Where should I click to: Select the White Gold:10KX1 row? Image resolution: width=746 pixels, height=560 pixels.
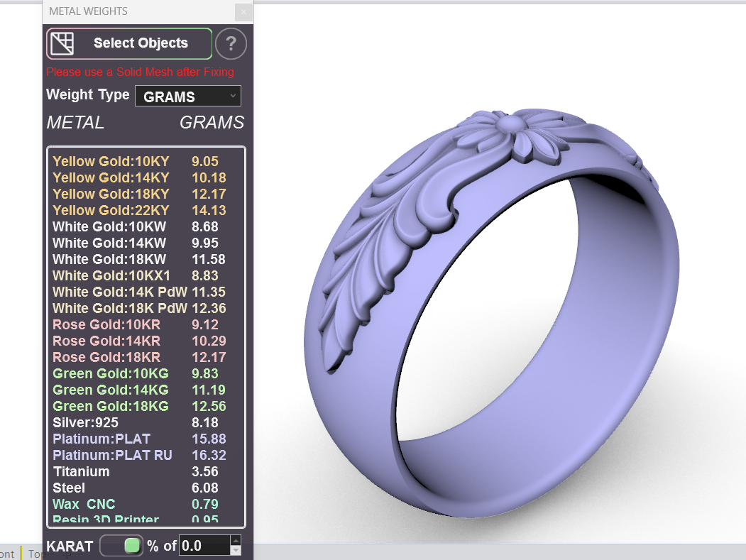tap(146, 275)
